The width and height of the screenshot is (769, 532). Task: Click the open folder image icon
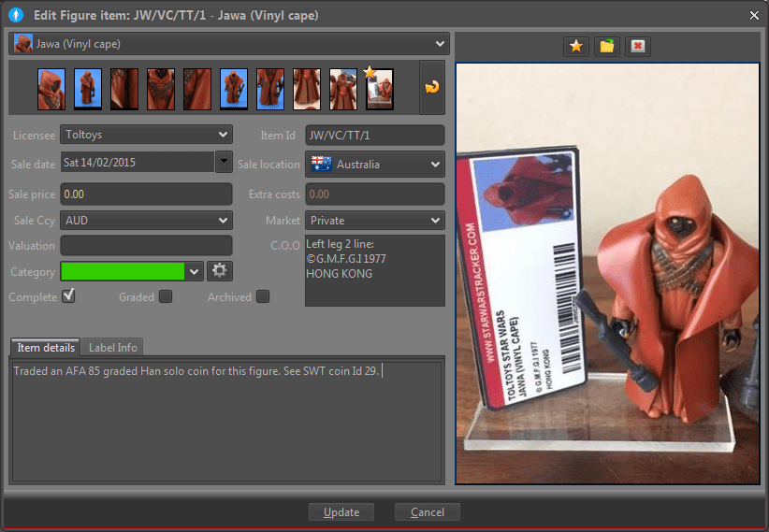607,46
